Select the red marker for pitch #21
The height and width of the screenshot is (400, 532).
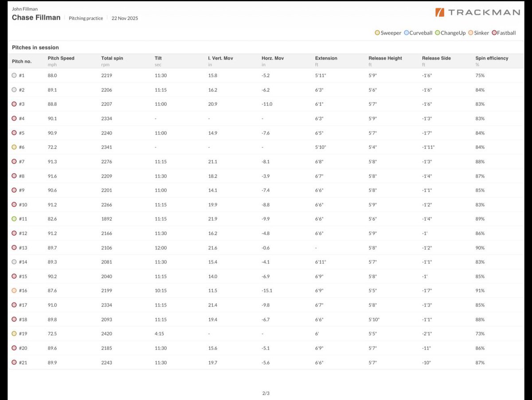tap(14, 362)
